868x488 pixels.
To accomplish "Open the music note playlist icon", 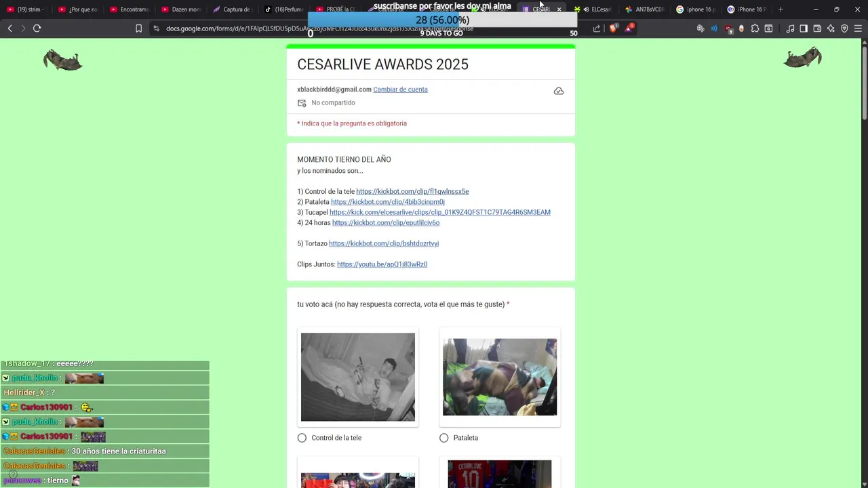I will [x=790, y=28].
